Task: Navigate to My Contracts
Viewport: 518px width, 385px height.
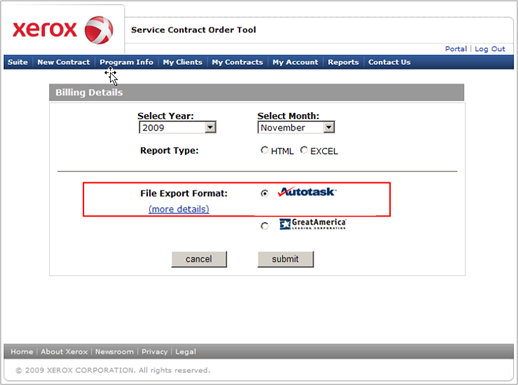Action: pyautogui.click(x=237, y=62)
